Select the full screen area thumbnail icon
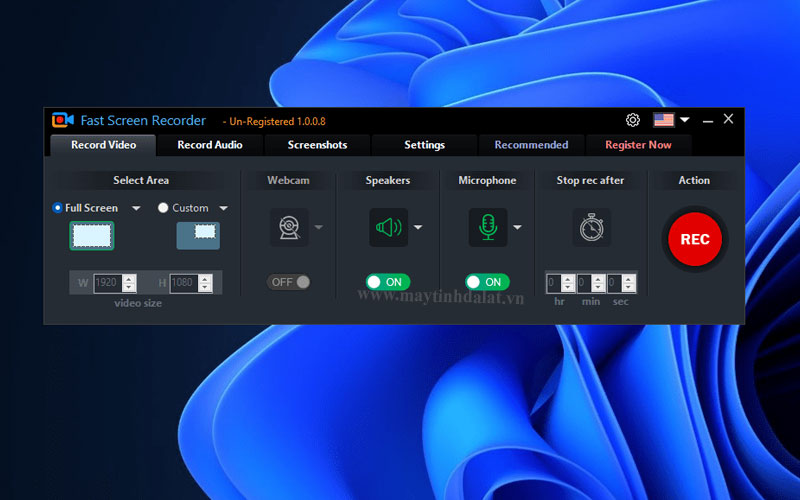 tap(91, 235)
